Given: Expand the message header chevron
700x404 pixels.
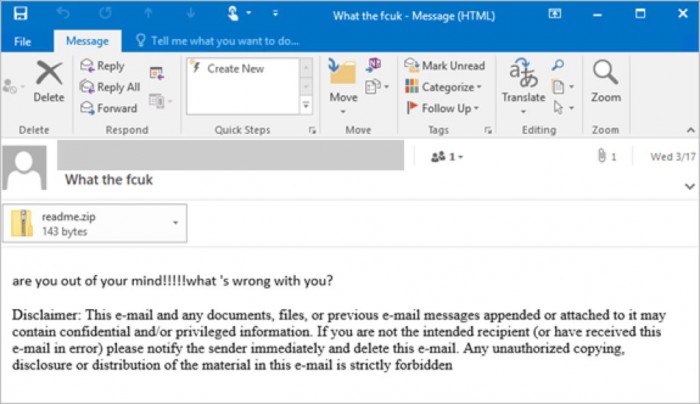Looking at the screenshot, I should (x=689, y=186).
